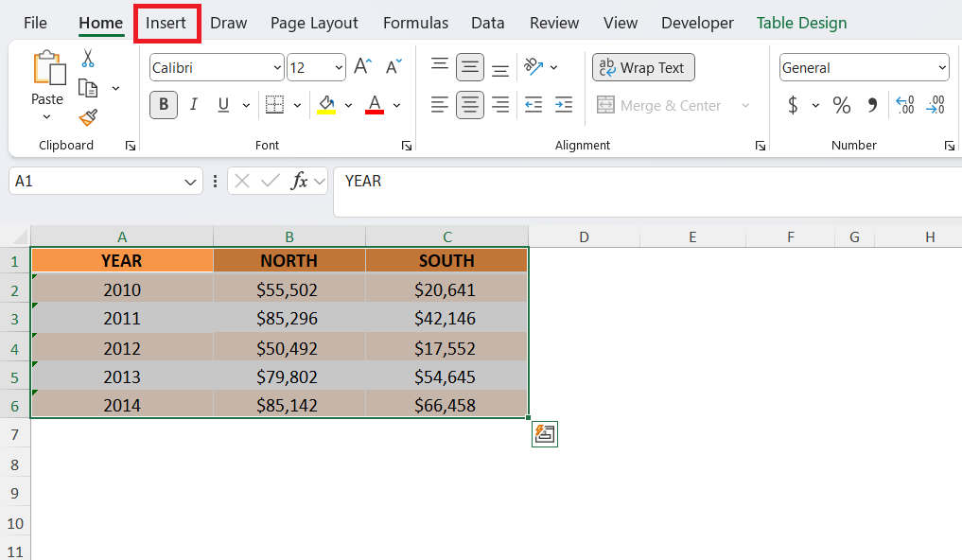Open the Name Box dropdown arrow
Image resolution: width=962 pixels, height=560 pixels.
point(190,181)
